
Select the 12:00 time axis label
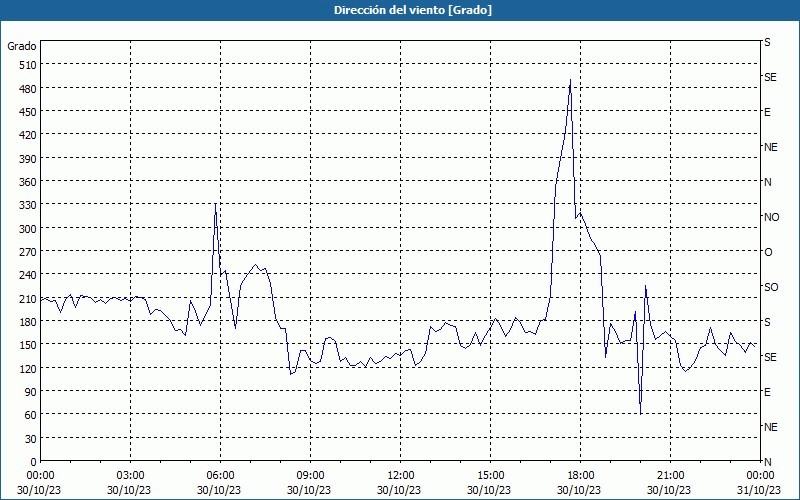401,476
